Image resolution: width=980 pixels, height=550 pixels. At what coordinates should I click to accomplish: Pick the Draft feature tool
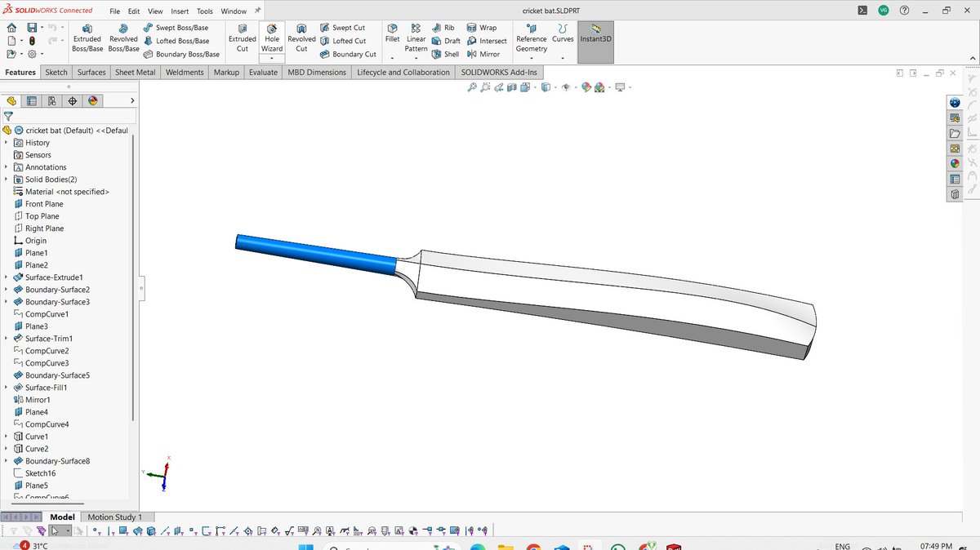tap(446, 41)
